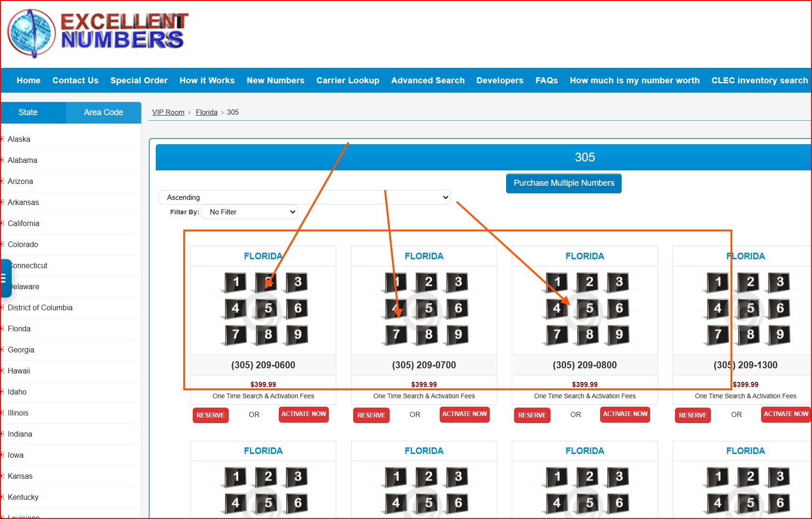Select the State tab
The width and height of the screenshot is (812, 519).
(28, 112)
